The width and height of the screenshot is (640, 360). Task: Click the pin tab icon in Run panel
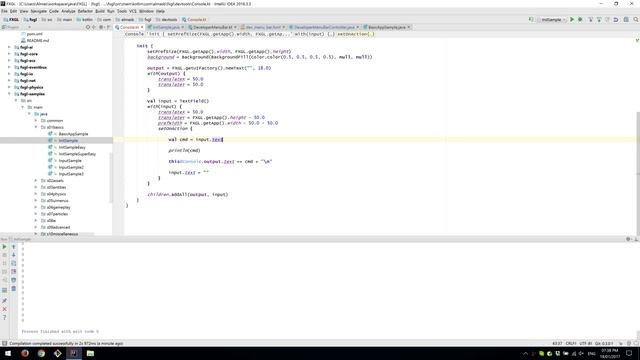click(x=4, y=301)
